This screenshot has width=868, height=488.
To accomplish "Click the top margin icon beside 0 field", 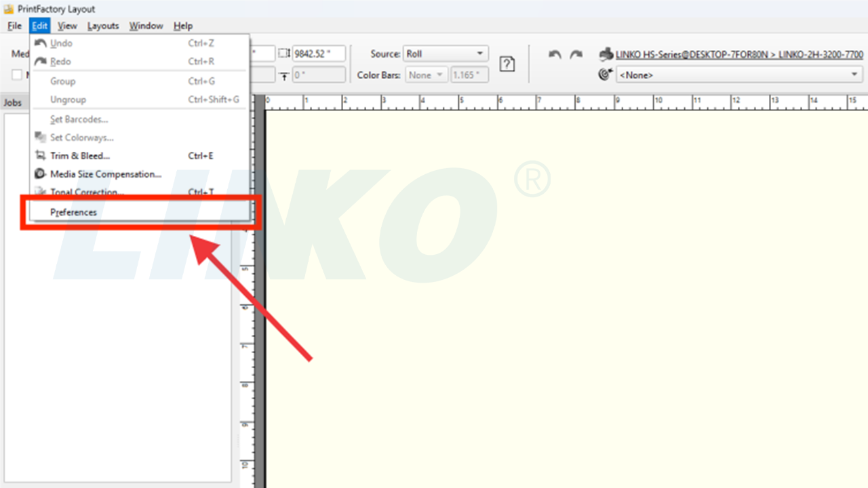I will [x=284, y=75].
